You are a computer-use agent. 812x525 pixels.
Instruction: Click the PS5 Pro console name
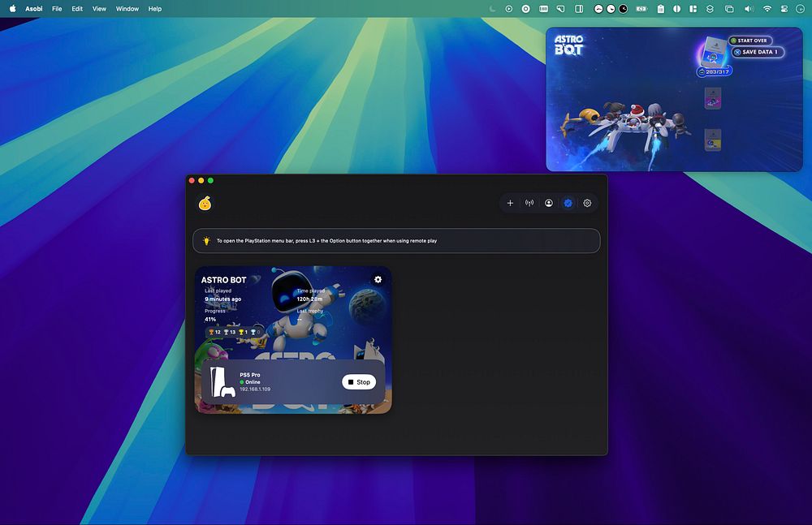coord(250,375)
